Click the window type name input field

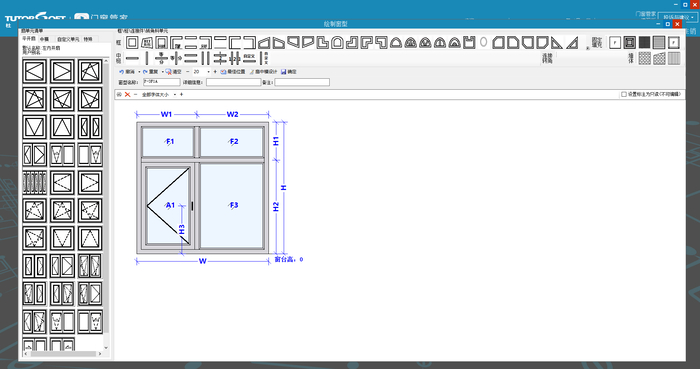coord(162,82)
